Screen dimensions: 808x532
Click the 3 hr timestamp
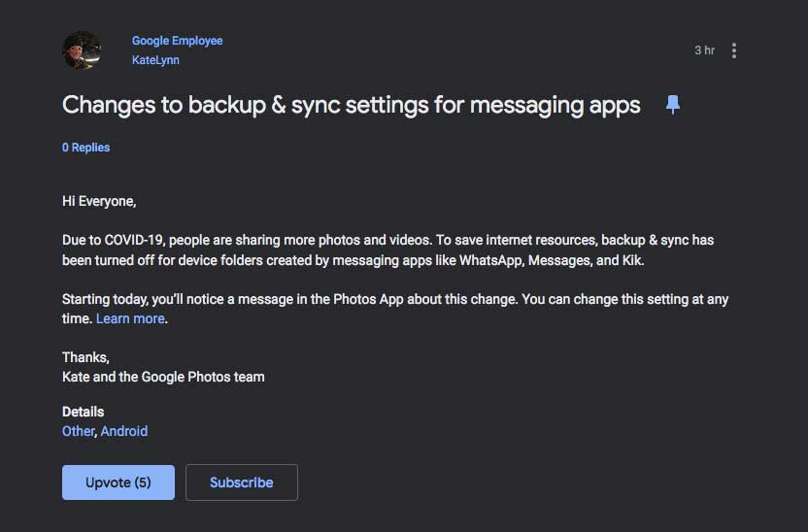click(704, 50)
